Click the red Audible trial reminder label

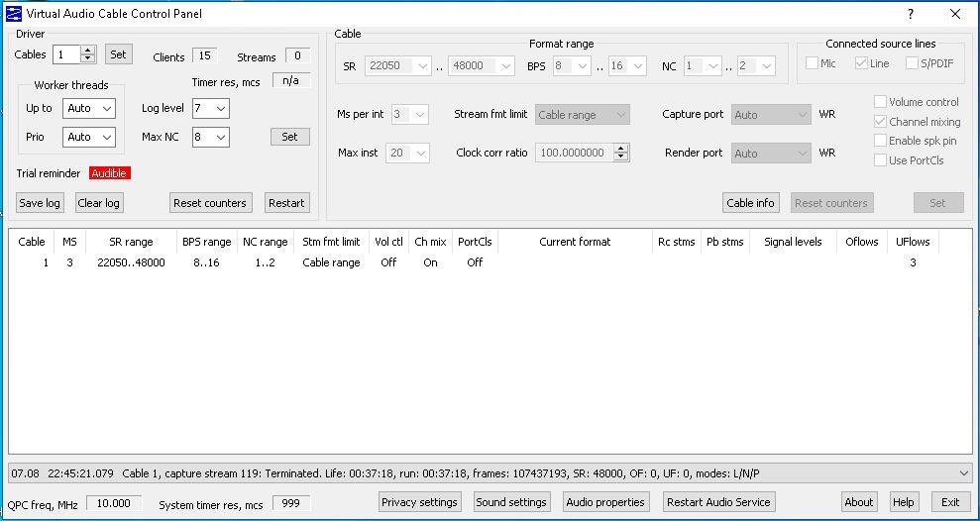coord(109,173)
